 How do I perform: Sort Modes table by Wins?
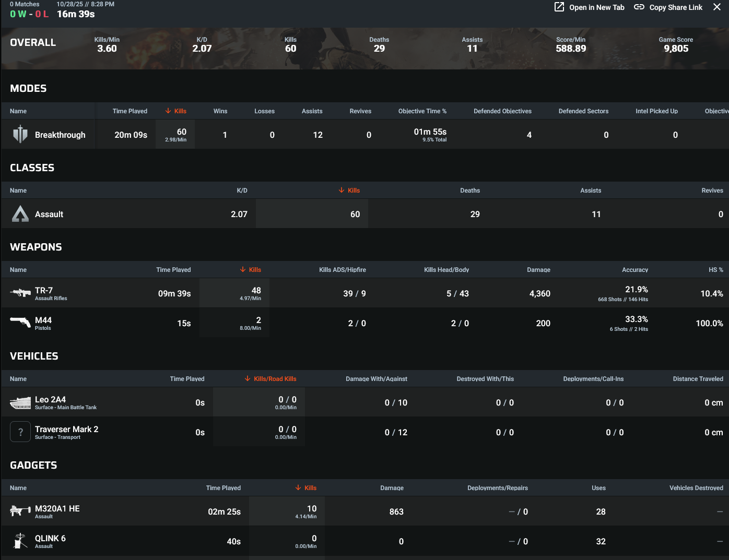click(x=220, y=111)
